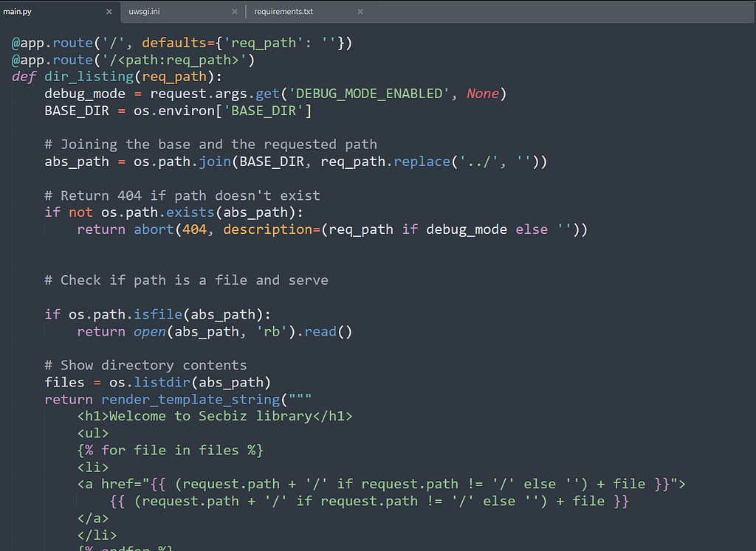Select the requirements.txt tab
This screenshot has height=551, width=756.
pos(283,12)
